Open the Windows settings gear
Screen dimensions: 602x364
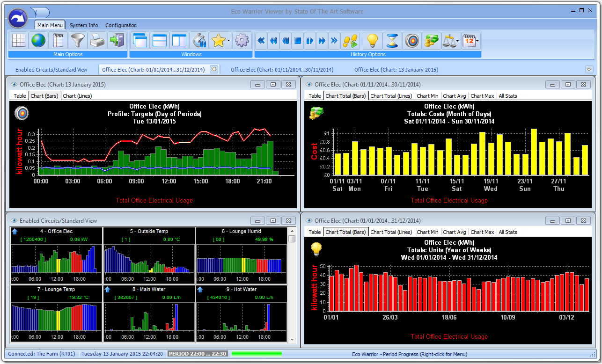[x=242, y=40]
